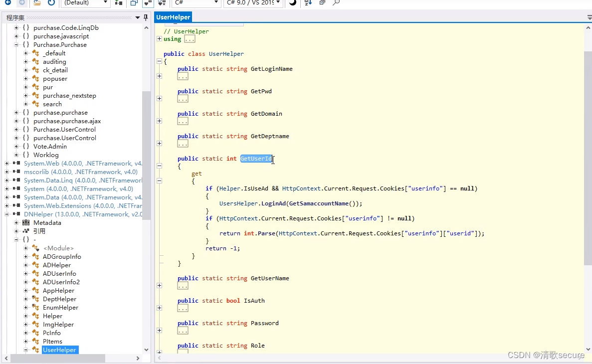Select purchase_nextstep class in tree

69,96
